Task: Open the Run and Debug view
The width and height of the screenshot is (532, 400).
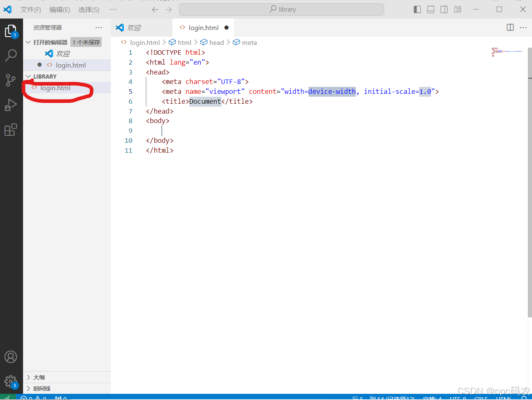Action: 11,105
